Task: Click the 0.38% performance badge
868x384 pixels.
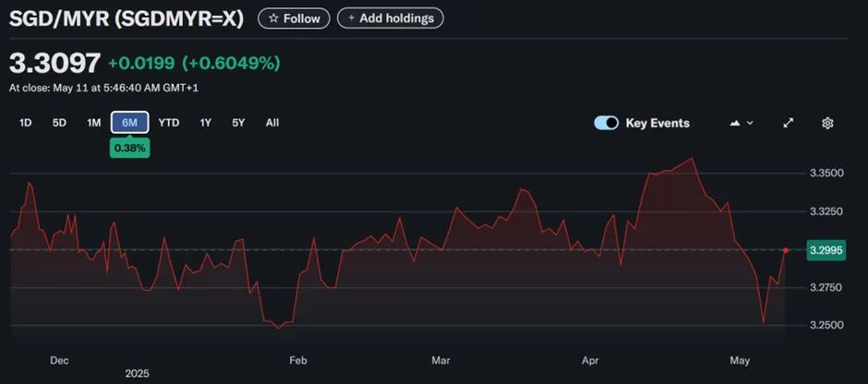Action: (129, 149)
